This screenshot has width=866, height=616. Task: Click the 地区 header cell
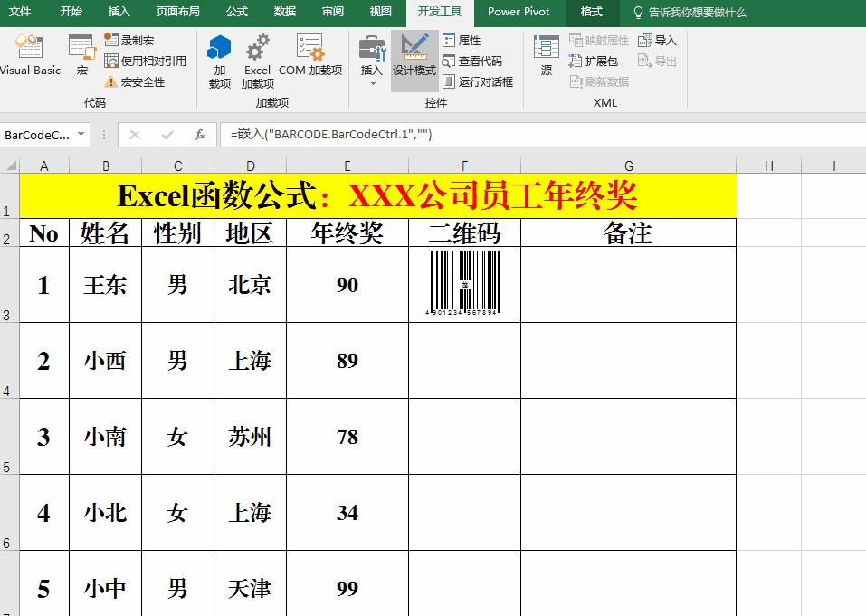[250, 233]
